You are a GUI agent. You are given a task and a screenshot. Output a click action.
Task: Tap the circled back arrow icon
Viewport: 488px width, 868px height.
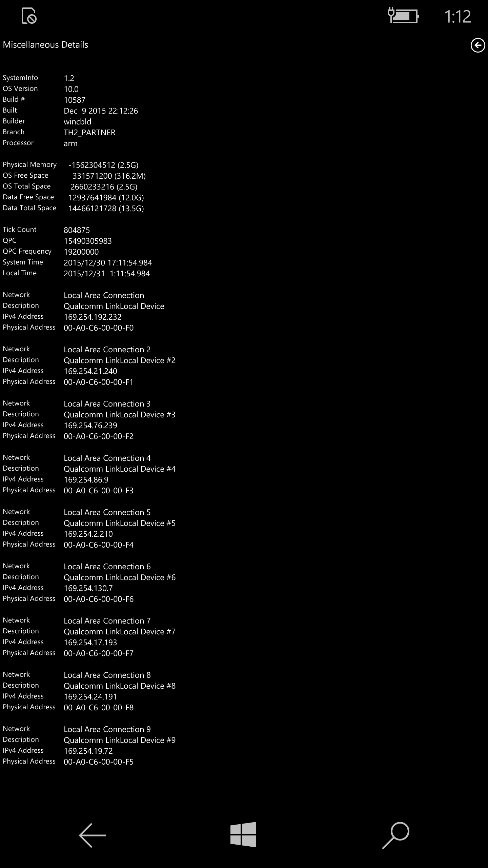pos(478,45)
